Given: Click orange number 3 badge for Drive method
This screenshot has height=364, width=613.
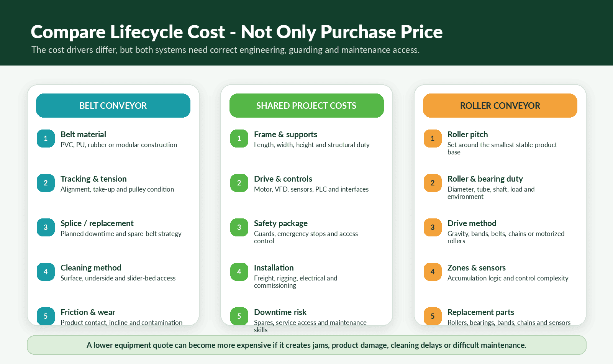Looking at the screenshot, I should coord(433,227).
